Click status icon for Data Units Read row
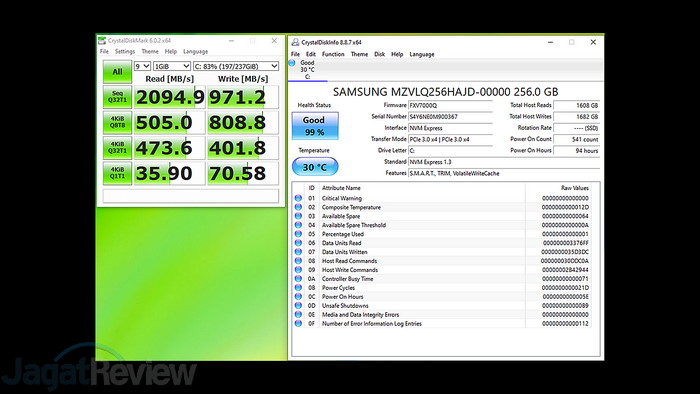This screenshot has height=394, width=700. (x=298, y=243)
